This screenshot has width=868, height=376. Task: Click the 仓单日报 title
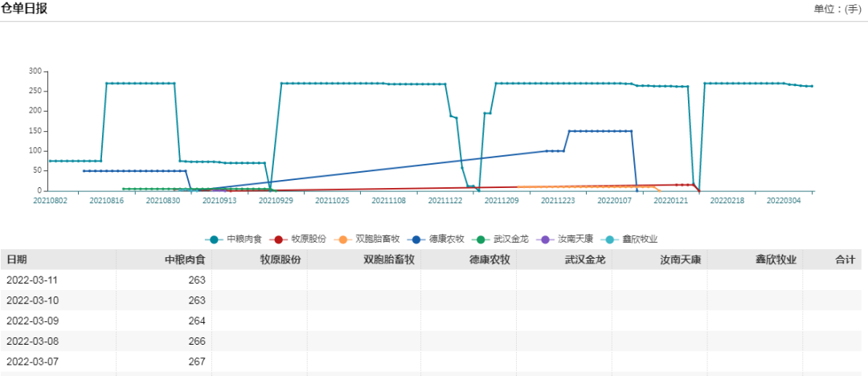[25, 9]
